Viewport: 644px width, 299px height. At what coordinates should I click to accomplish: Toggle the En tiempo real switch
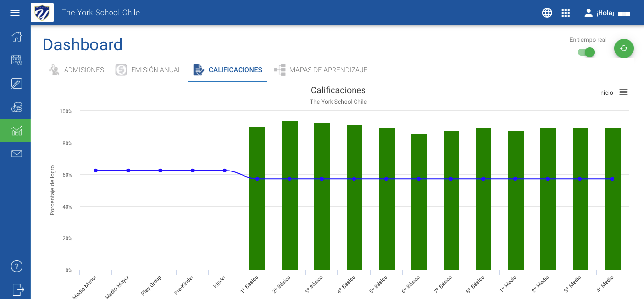tap(586, 52)
